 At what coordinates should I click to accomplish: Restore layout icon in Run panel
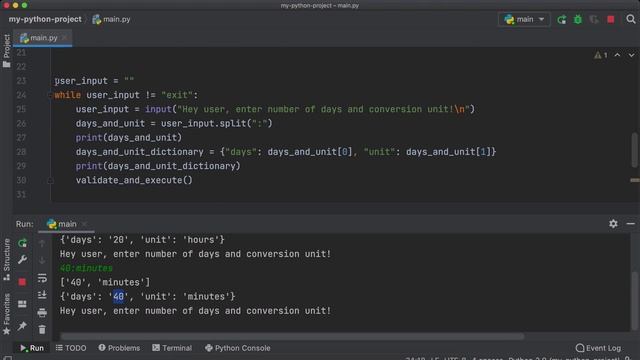22,304
